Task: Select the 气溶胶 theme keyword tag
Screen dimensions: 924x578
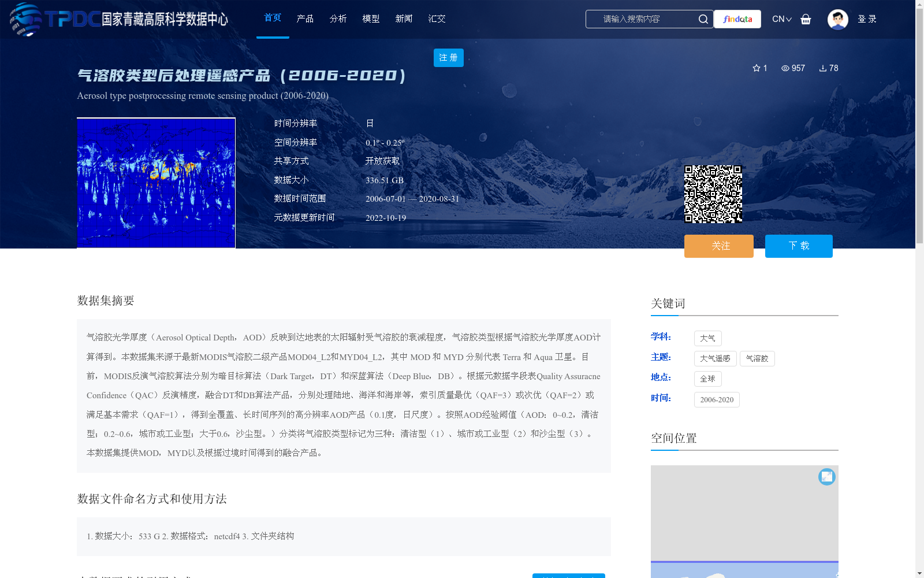Action: coord(757,358)
